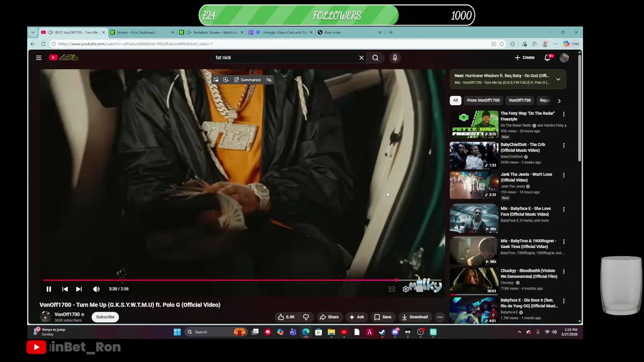The height and width of the screenshot is (362, 644).
Task: Open the Ask AI button
Action: coord(356,317)
